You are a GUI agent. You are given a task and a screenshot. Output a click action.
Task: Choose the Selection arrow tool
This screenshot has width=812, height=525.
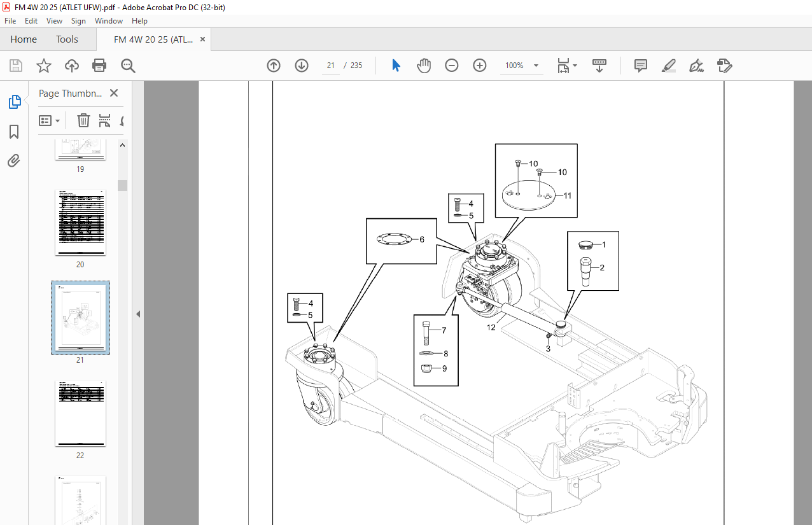pyautogui.click(x=396, y=66)
